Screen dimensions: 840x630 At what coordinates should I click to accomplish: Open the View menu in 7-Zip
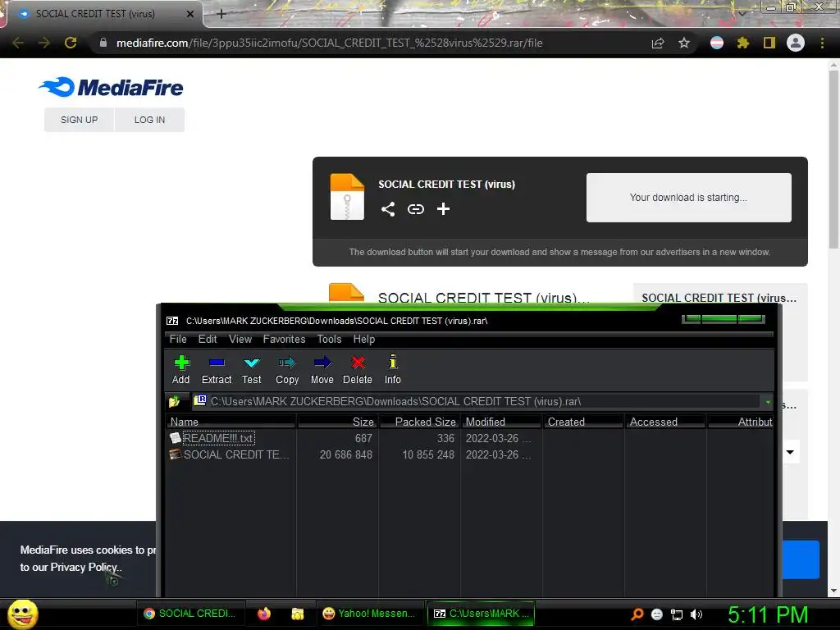(240, 339)
